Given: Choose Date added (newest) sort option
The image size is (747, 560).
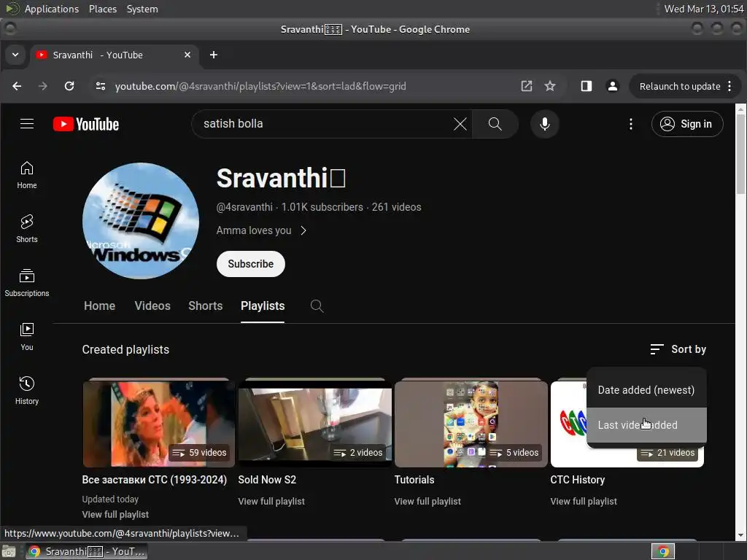Looking at the screenshot, I should 646,390.
